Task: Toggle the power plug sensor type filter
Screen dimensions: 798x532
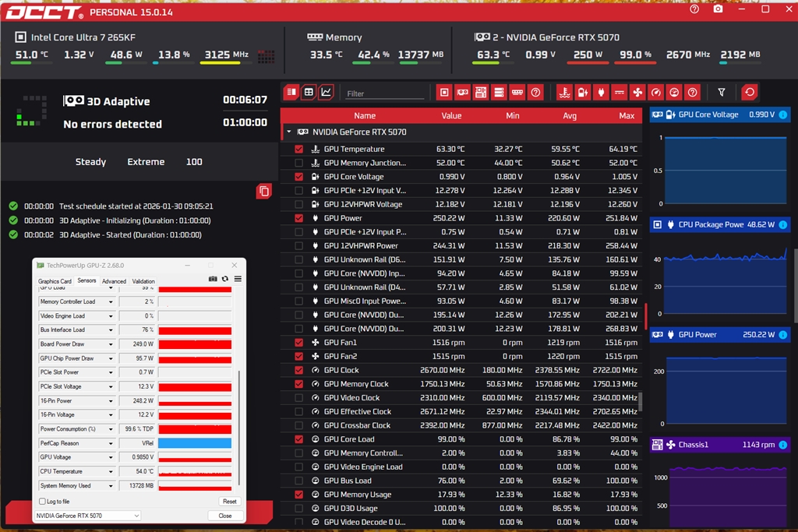Action: point(601,92)
